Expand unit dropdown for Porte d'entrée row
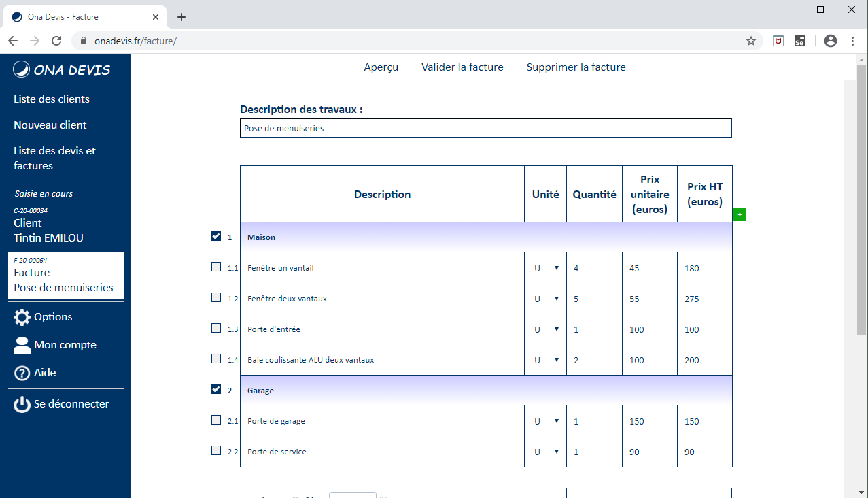Image resolution: width=868 pixels, height=498 pixels. [x=546, y=329]
